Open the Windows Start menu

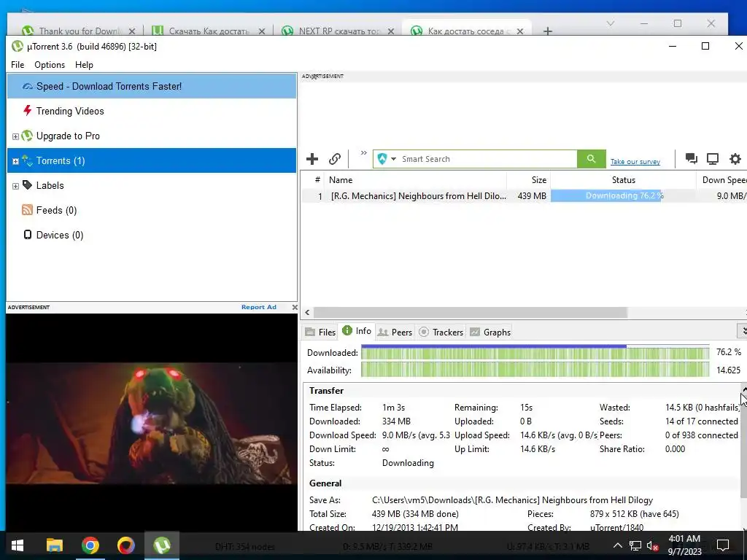(x=18, y=545)
